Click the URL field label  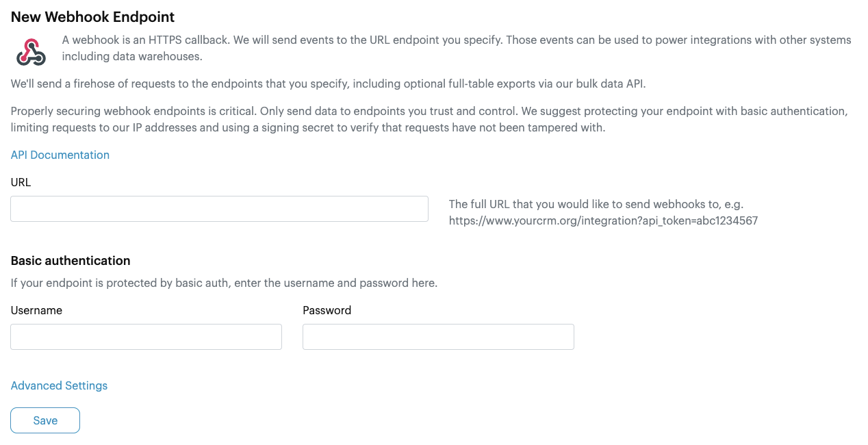click(x=21, y=182)
